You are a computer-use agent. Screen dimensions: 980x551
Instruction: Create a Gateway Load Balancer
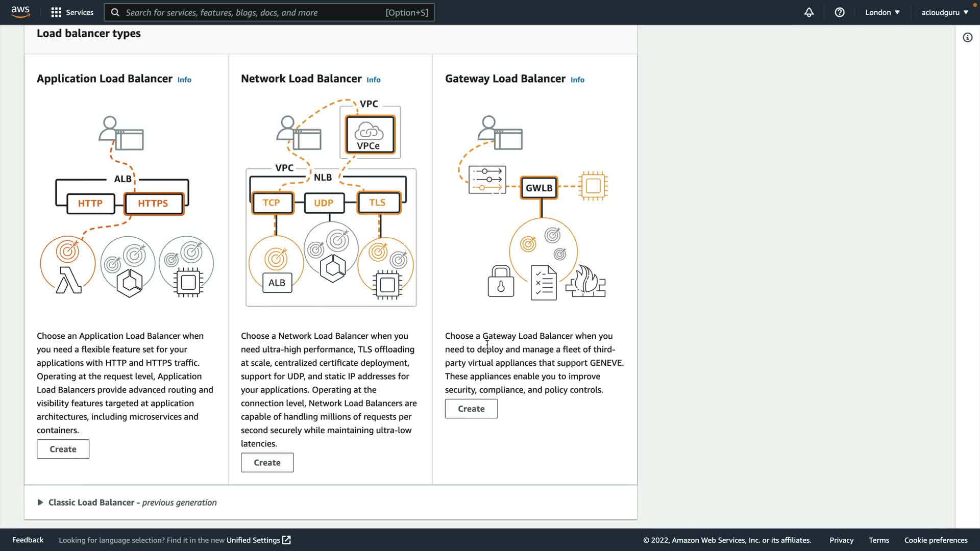(471, 409)
